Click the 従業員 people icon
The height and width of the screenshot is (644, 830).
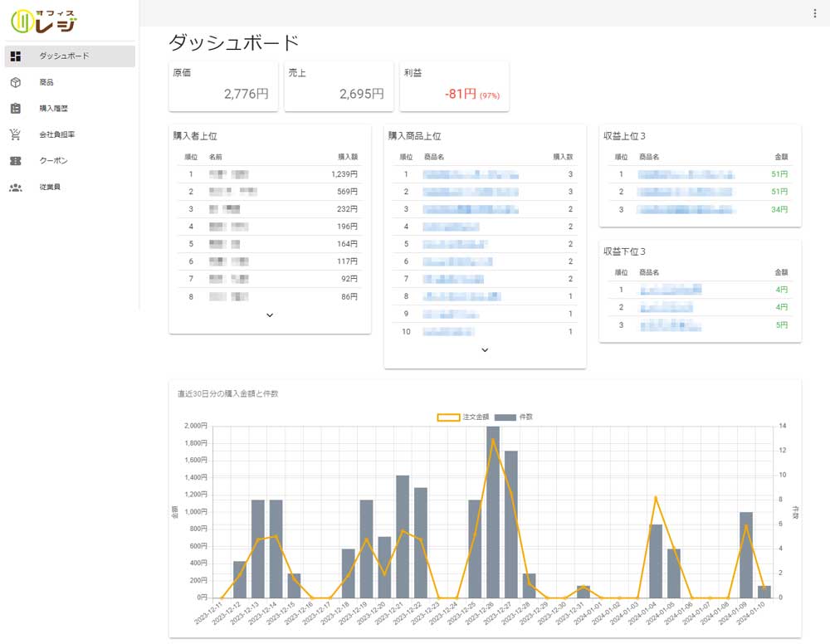(x=16, y=188)
